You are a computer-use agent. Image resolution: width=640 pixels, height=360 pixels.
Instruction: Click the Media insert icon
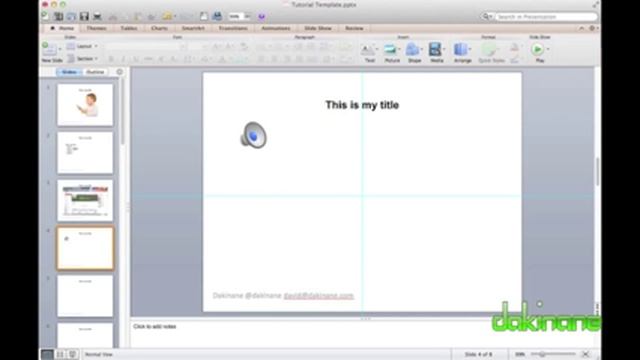435,49
